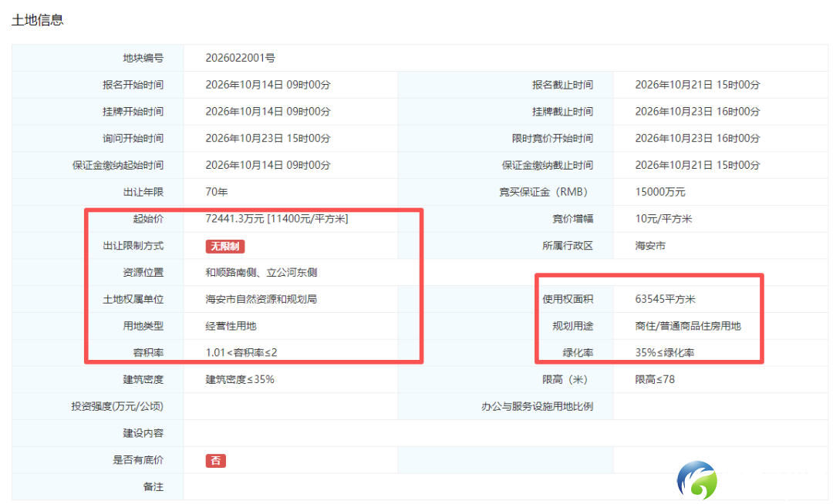The width and height of the screenshot is (833, 504).
Task: Select the '挂牌开始时间' label
Action: tap(133, 112)
